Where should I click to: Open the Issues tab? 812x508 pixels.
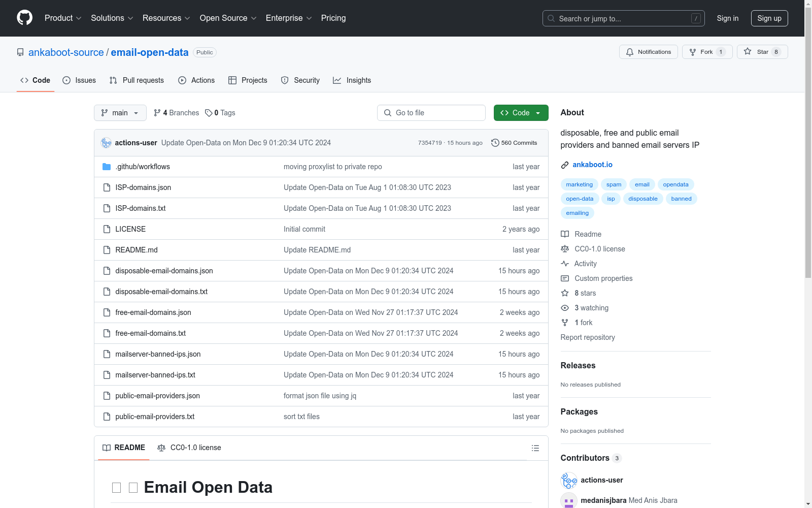pos(79,80)
